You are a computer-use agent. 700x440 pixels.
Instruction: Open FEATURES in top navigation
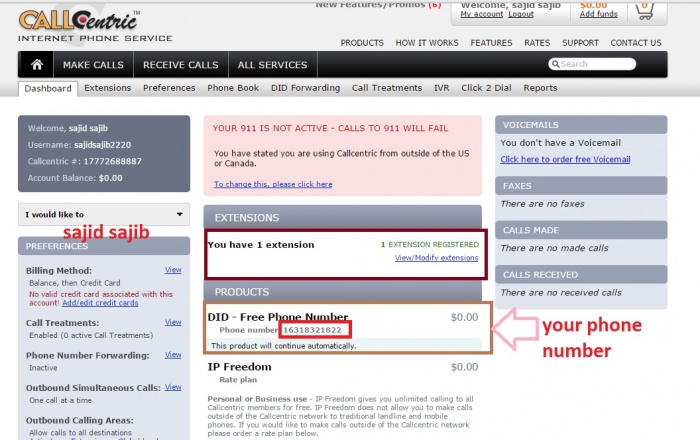[491, 43]
